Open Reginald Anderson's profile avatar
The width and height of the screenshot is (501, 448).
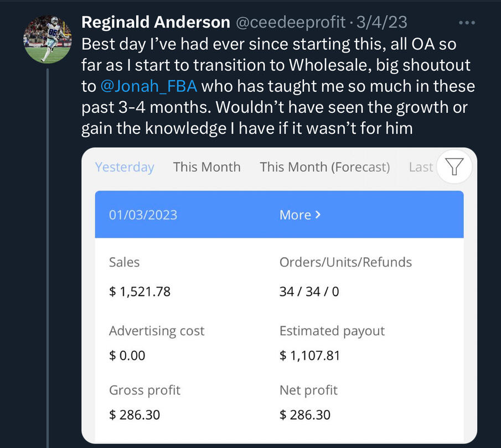(47, 39)
